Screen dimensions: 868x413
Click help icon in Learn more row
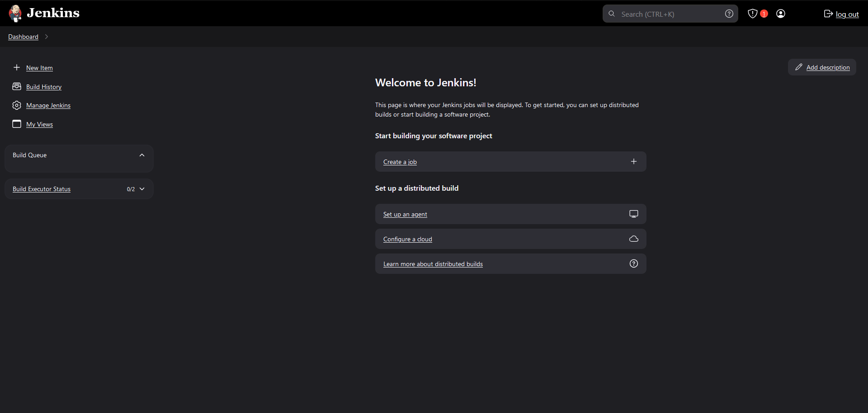[x=634, y=263]
